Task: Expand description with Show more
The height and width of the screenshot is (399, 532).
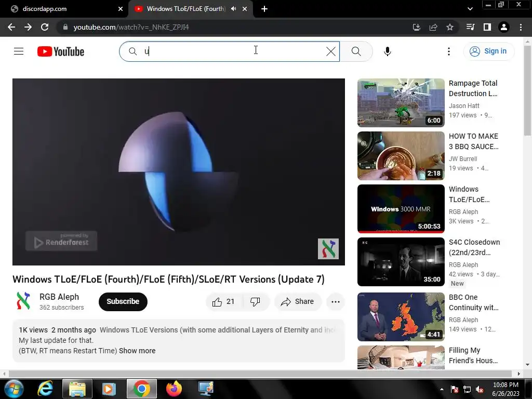Action: pyautogui.click(x=137, y=351)
